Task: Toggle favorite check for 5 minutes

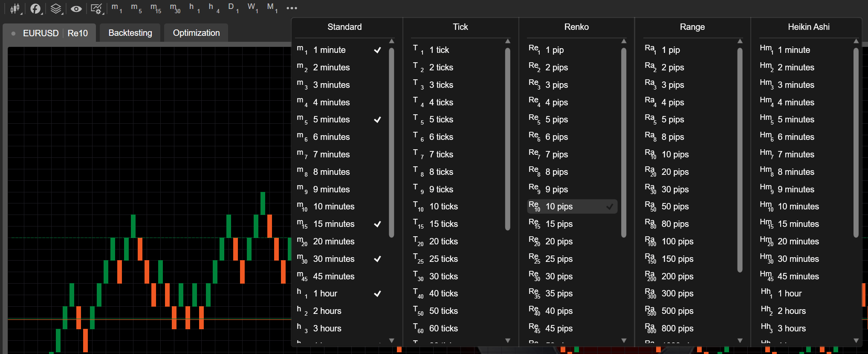Action: tap(377, 119)
